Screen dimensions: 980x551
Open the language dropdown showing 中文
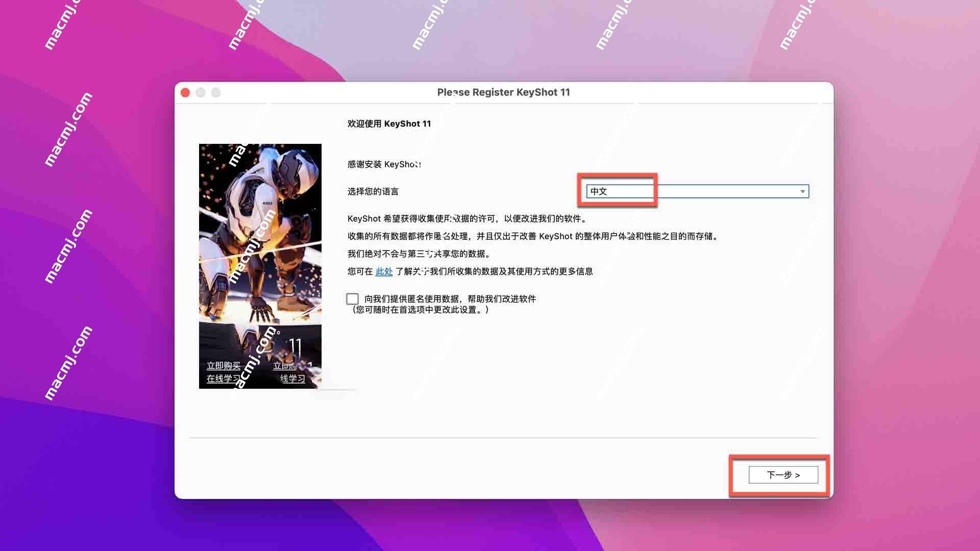pyautogui.click(x=697, y=191)
